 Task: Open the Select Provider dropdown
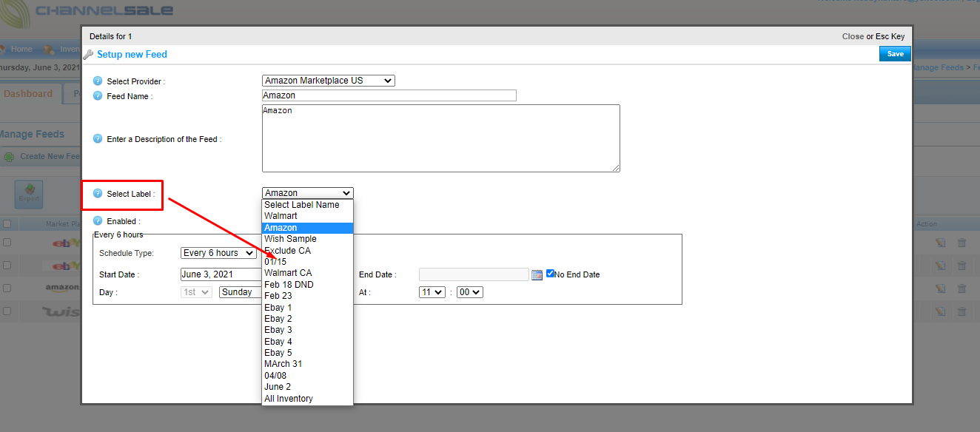pyautogui.click(x=329, y=81)
